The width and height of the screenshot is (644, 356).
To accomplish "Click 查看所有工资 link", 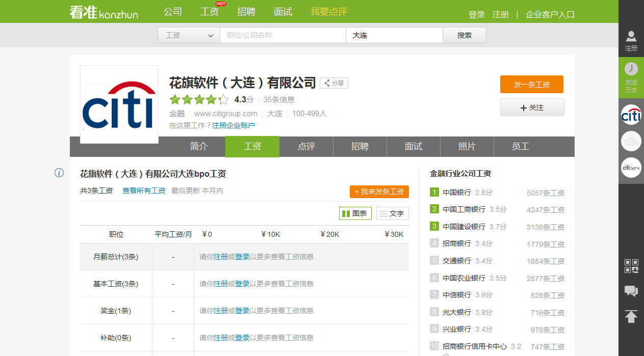I will [x=144, y=190].
